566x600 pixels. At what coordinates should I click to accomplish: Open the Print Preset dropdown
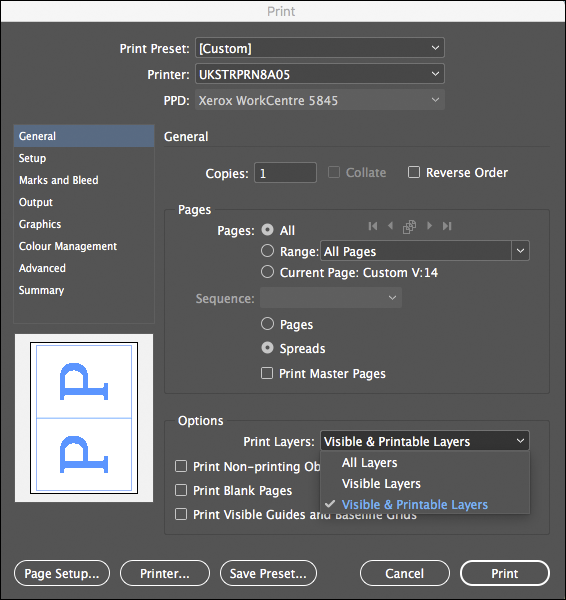coord(320,48)
